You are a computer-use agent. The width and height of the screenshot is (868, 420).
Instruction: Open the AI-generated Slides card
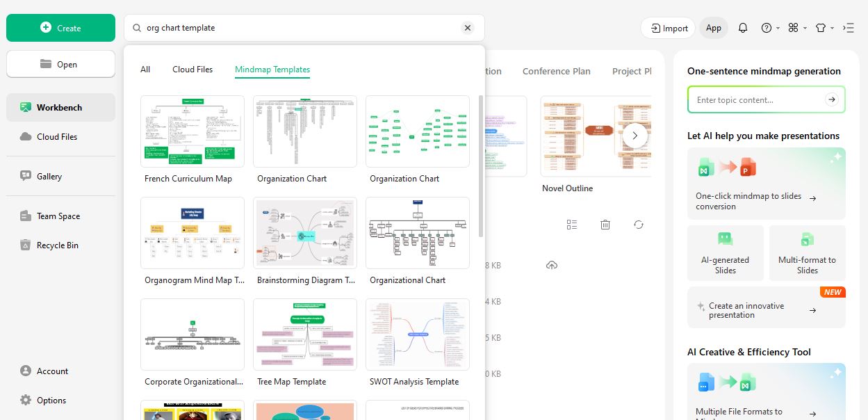click(726, 253)
